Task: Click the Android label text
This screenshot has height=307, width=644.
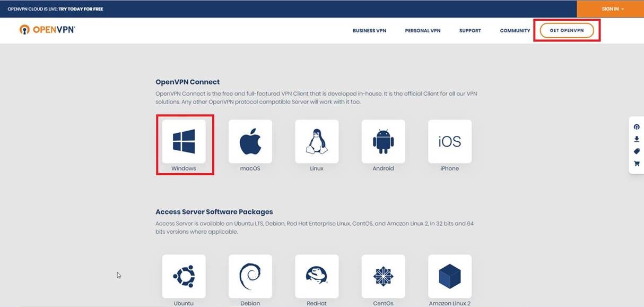Action: tap(383, 168)
